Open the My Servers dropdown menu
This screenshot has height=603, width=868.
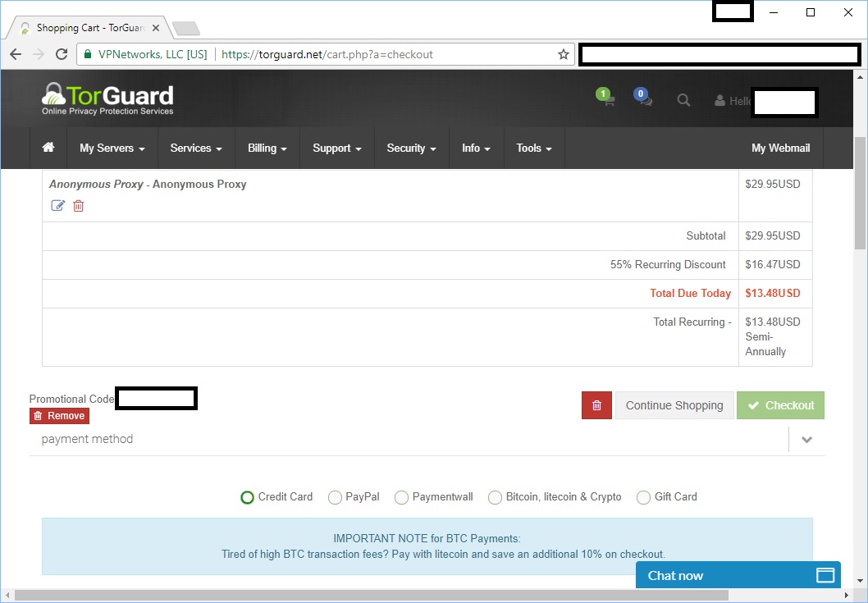pos(112,148)
